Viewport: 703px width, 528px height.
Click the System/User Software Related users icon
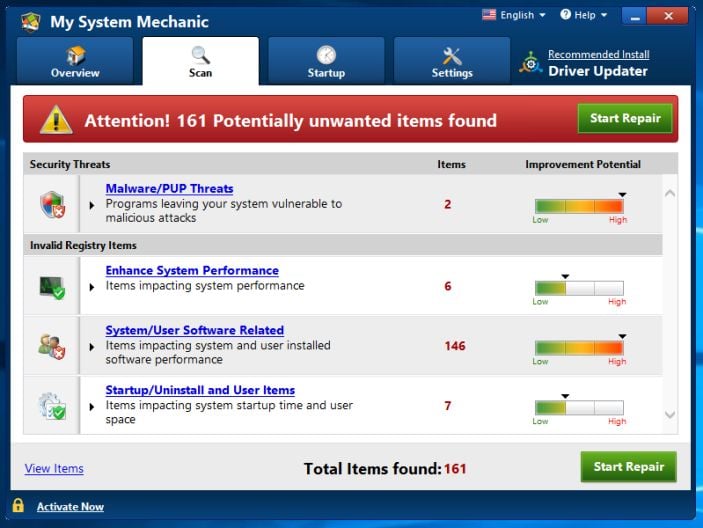52,346
